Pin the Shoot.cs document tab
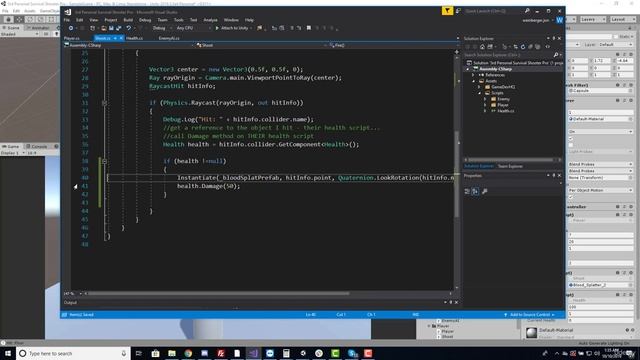The height and width of the screenshot is (360, 640). (116, 38)
